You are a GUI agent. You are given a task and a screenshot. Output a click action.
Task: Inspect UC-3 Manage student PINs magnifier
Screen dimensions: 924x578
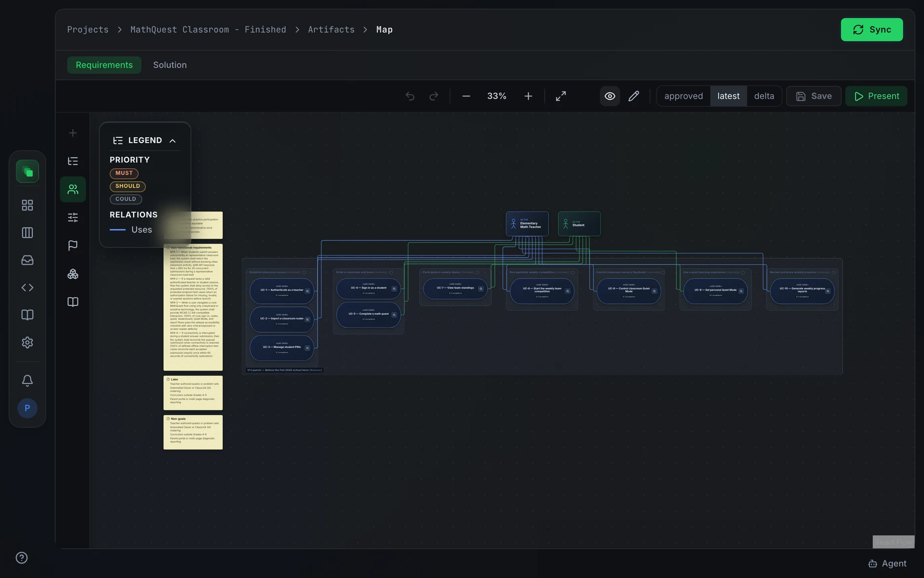pyautogui.click(x=308, y=348)
